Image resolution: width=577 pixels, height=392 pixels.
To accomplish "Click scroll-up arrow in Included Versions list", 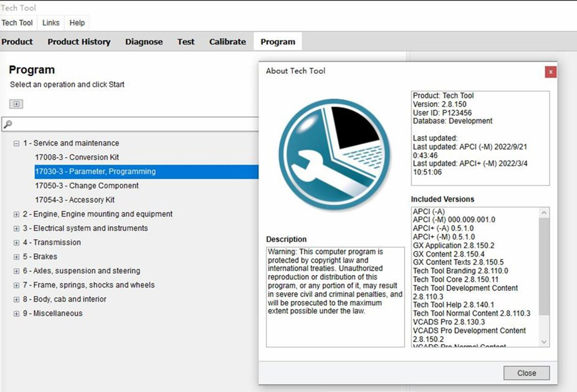I will (x=545, y=213).
